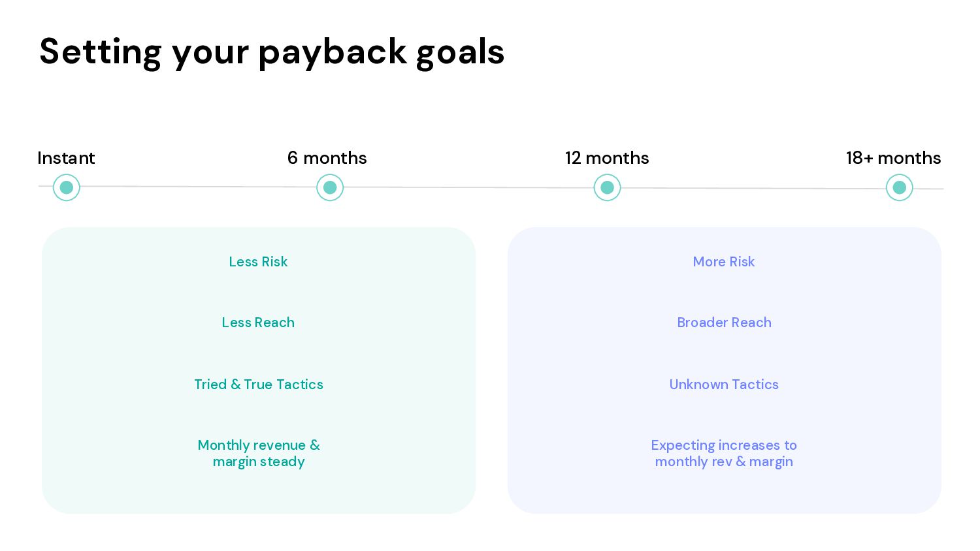Click the 12 months timeline marker
The image size is (980, 551).
tap(607, 187)
